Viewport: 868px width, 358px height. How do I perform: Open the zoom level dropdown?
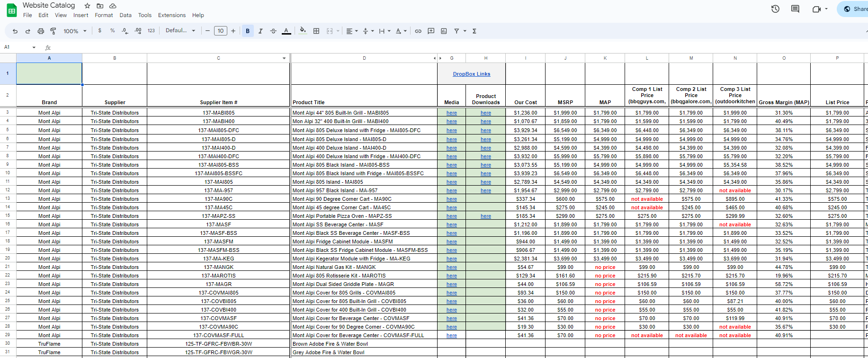click(75, 31)
